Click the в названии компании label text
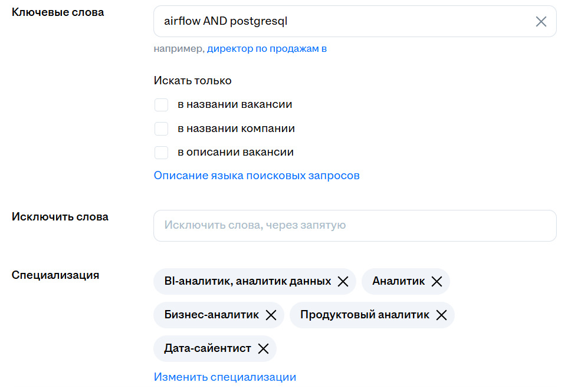 [x=236, y=129]
